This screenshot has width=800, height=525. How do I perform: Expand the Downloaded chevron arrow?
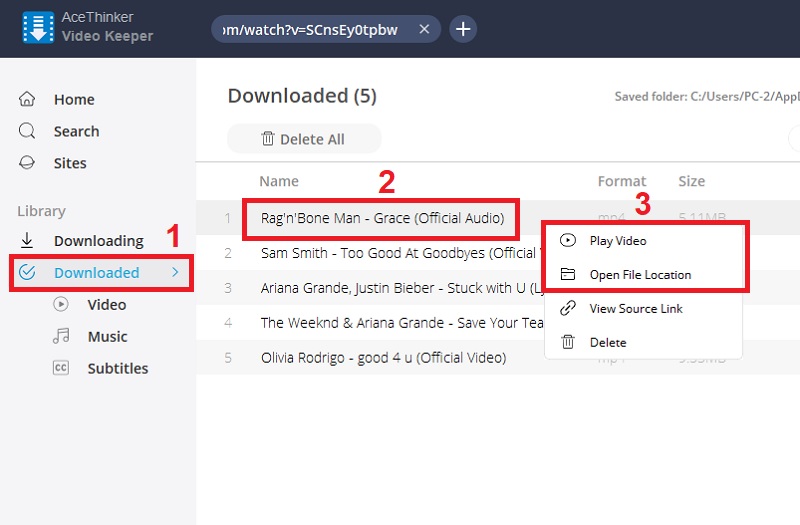tap(175, 272)
